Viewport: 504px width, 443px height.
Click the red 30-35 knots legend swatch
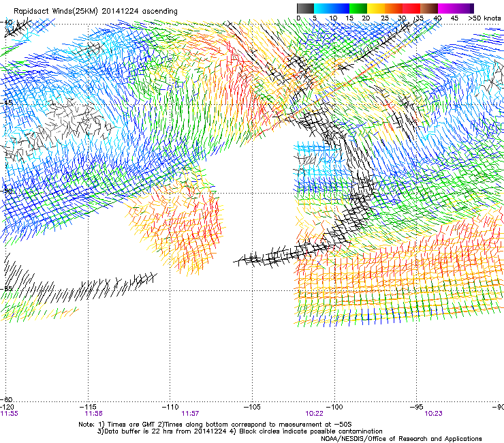click(x=411, y=8)
